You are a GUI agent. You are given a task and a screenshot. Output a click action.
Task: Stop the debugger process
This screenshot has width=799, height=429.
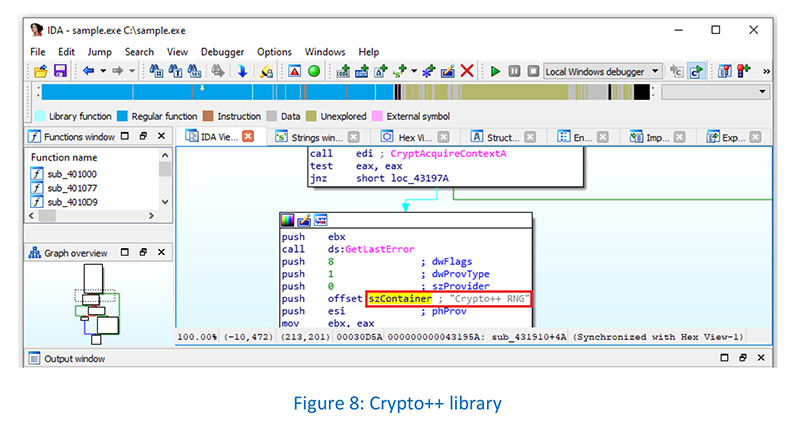[533, 71]
